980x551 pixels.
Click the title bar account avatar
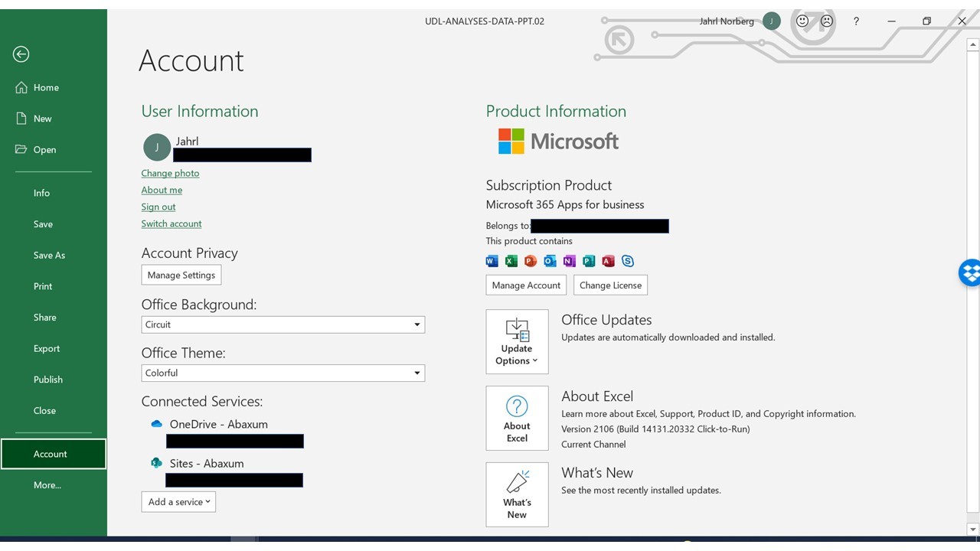click(x=772, y=21)
